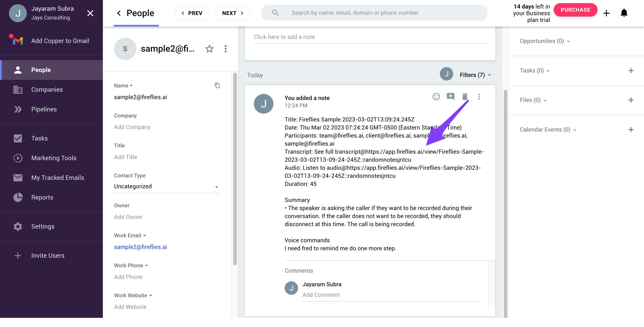This screenshot has width=644, height=327.
Task: Click the add comment icon on the note
Action: pos(450,96)
